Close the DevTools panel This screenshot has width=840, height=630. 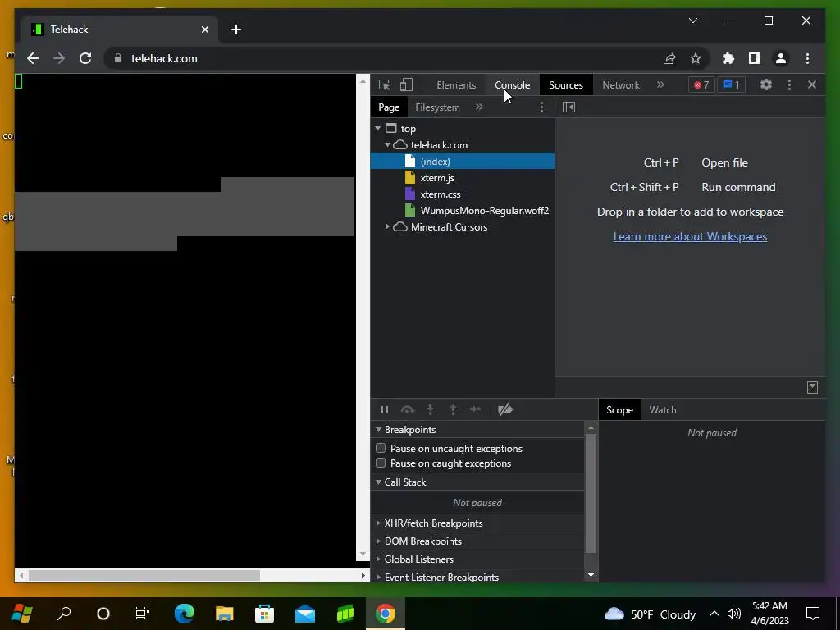[x=812, y=84]
